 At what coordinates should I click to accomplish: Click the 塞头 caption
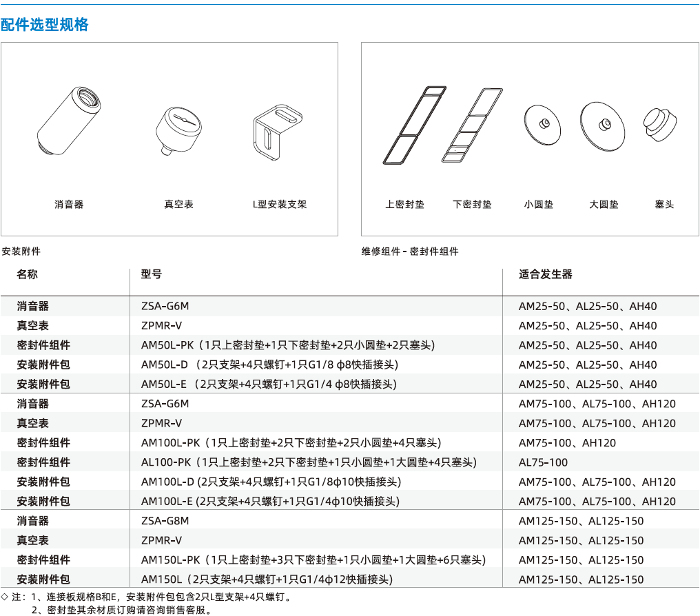coord(664,205)
